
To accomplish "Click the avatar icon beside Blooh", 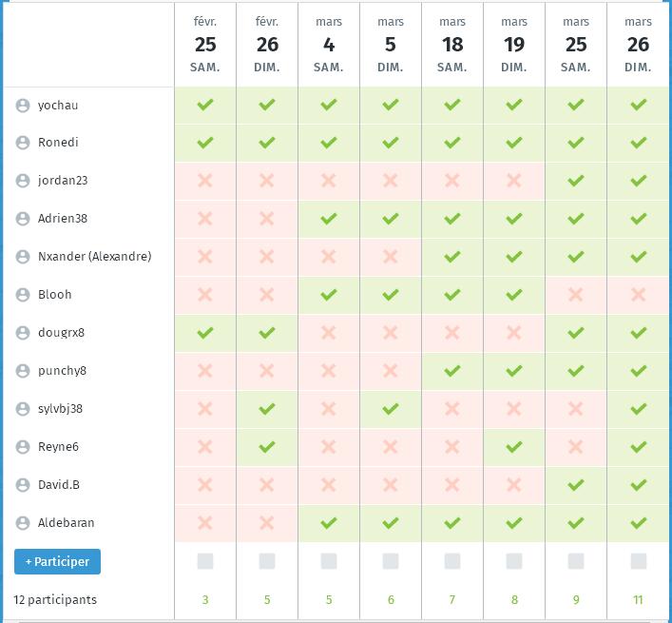I will click(x=23, y=295).
